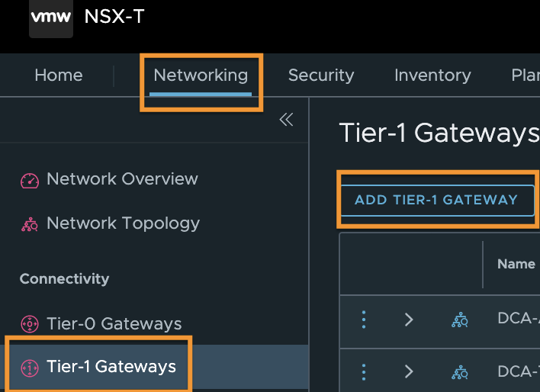Open three-dot actions menu for second gateway
The width and height of the screenshot is (540, 392).
click(x=364, y=371)
